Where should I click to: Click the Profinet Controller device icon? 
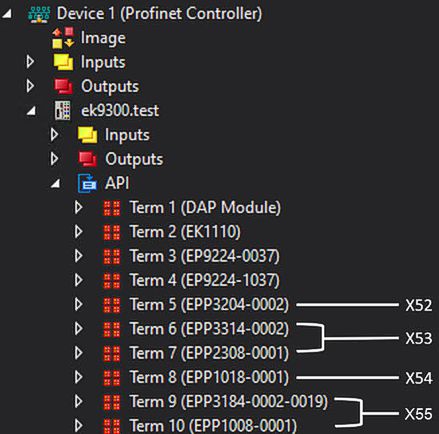coord(39,14)
